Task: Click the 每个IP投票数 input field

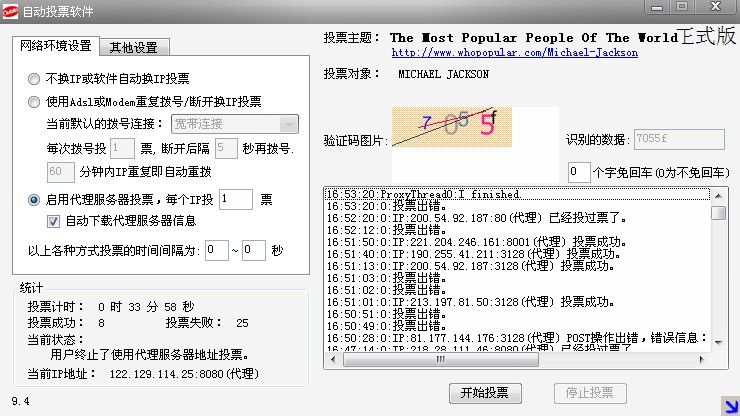Action: click(235, 199)
